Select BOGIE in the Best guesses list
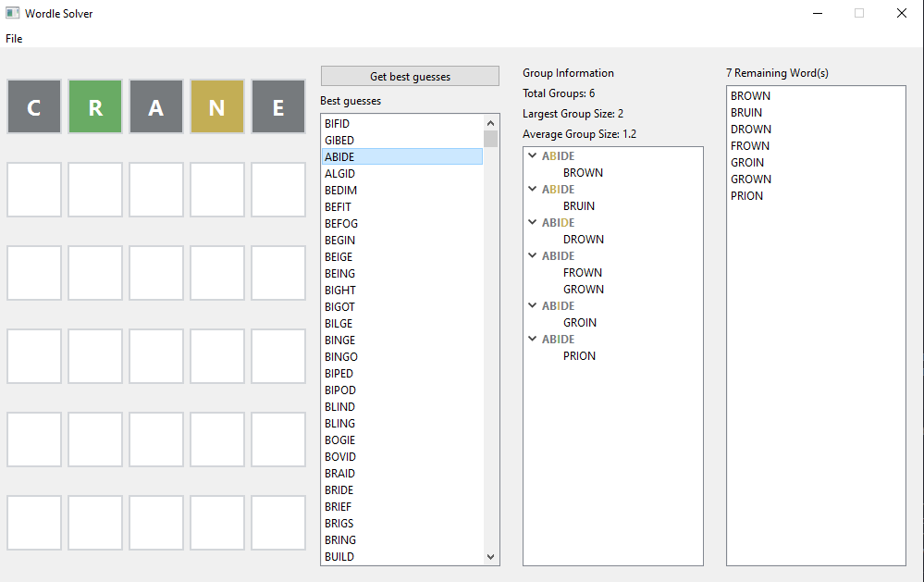This screenshot has width=924, height=582. [402, 440]
